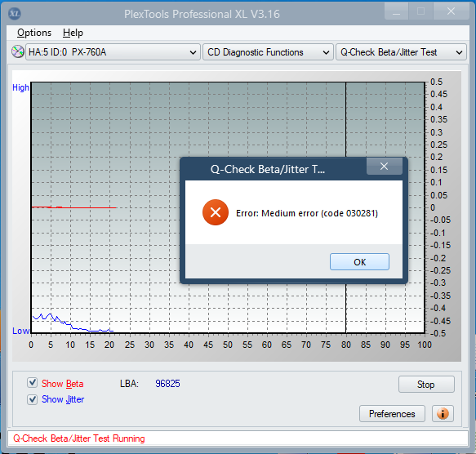This screenshot has height=454, width=476.
Task: Click OK in the error dialog
Action: coord(359,262)
